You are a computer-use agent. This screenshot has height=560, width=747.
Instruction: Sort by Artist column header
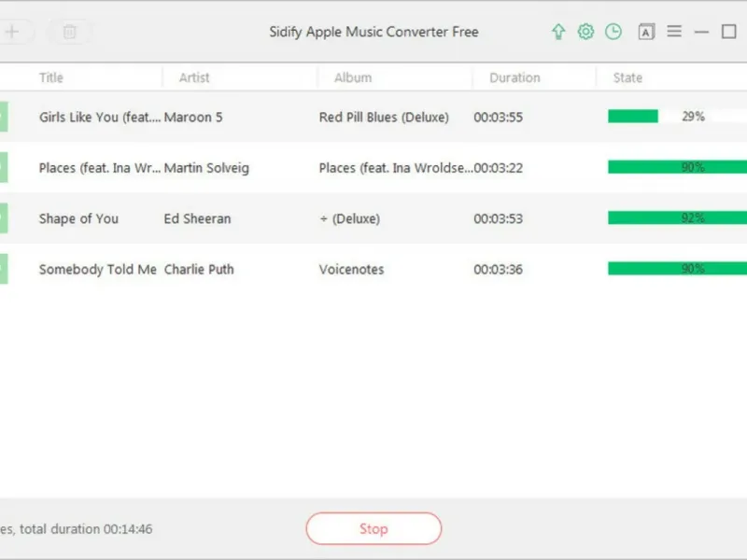[194, 77]
